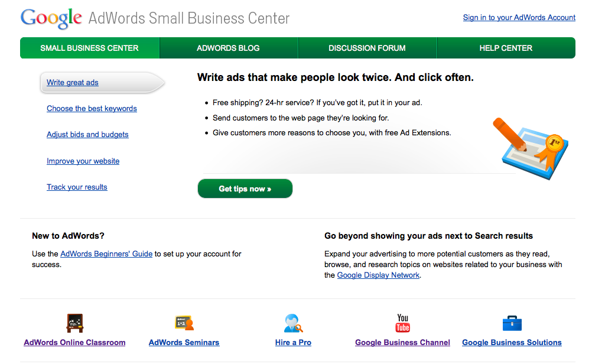Click the Hire a Pro magnifier icon
This screenshot has width=592, height=364.
[293, 323]
